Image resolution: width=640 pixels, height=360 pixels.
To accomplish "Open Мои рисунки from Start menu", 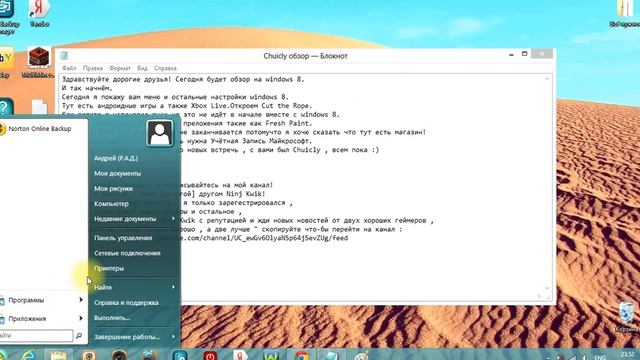I will 113,189.
